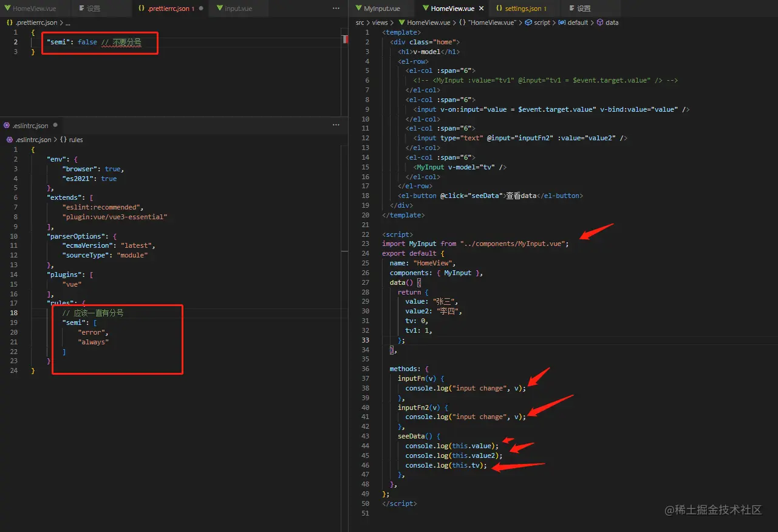Image resolution: width=778 pixels, height=532 pixels.
Task: Open the "HomeView.vue" object symbol breadcrumb
Action: pyautogui.click(x=487, y=22)
